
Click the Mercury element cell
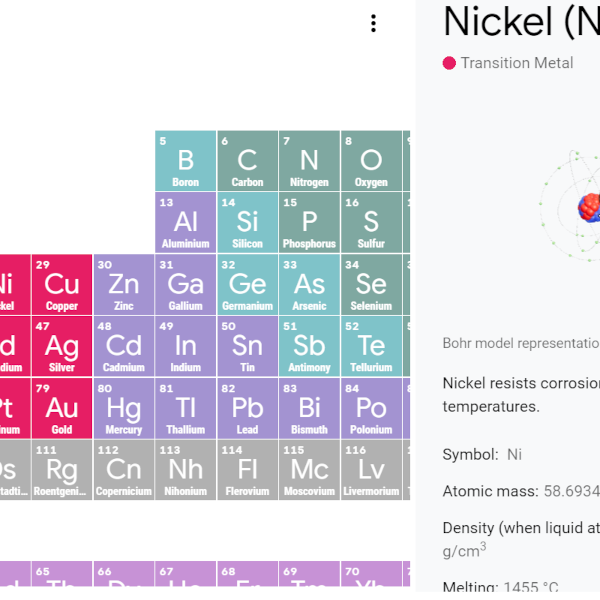point(124,408)
